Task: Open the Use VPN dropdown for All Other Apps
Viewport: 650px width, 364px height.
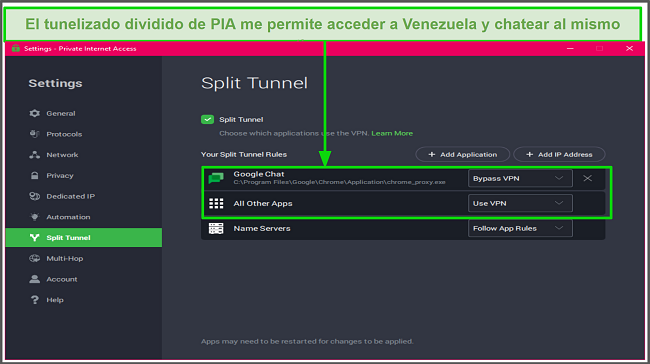Action: tap(520, 203)
